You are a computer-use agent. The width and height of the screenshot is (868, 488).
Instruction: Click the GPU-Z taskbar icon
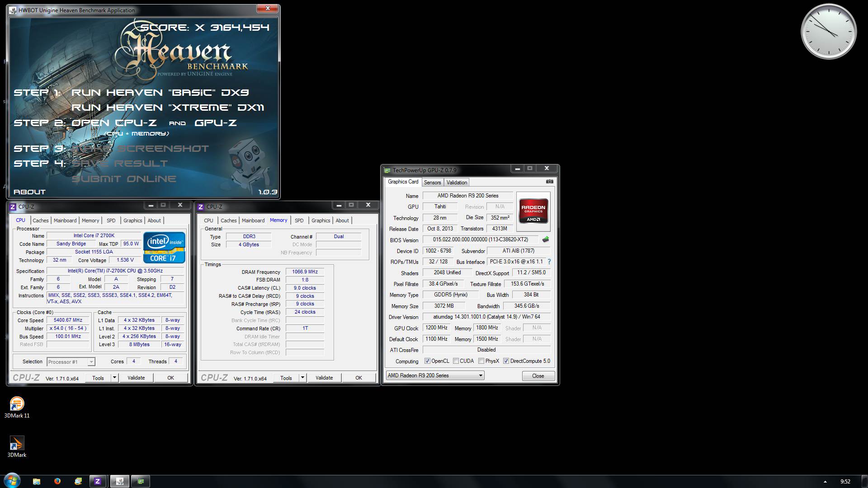click(x=141, y=481)
